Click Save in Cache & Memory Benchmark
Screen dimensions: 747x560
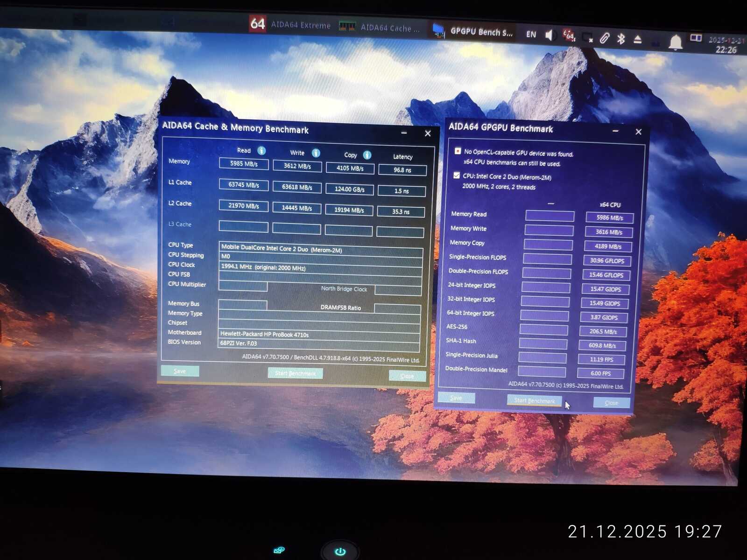click(180, 371)
